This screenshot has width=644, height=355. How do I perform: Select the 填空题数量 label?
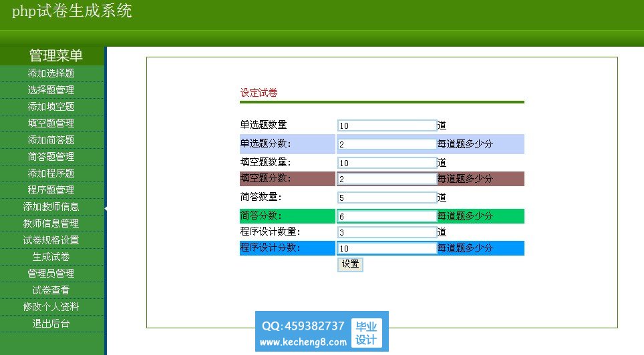click(265, 162)
